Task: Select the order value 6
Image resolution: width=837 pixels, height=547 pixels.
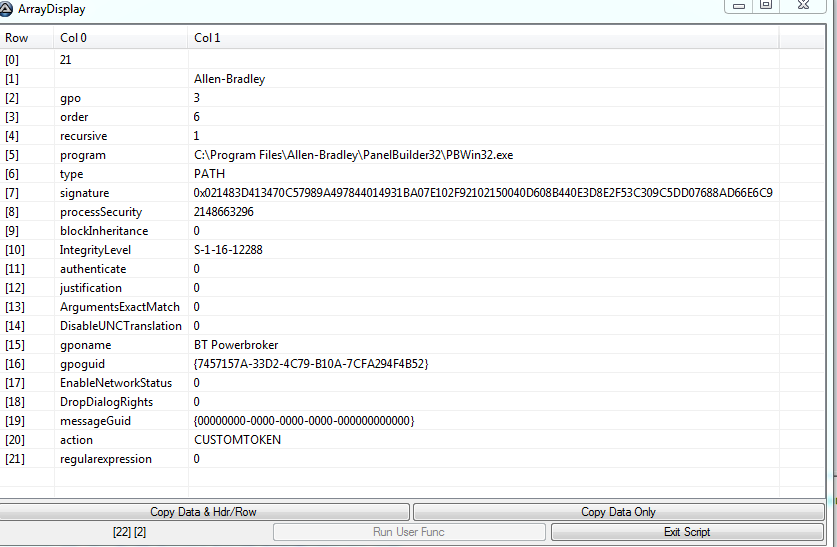Action: (x=196, y=117)
